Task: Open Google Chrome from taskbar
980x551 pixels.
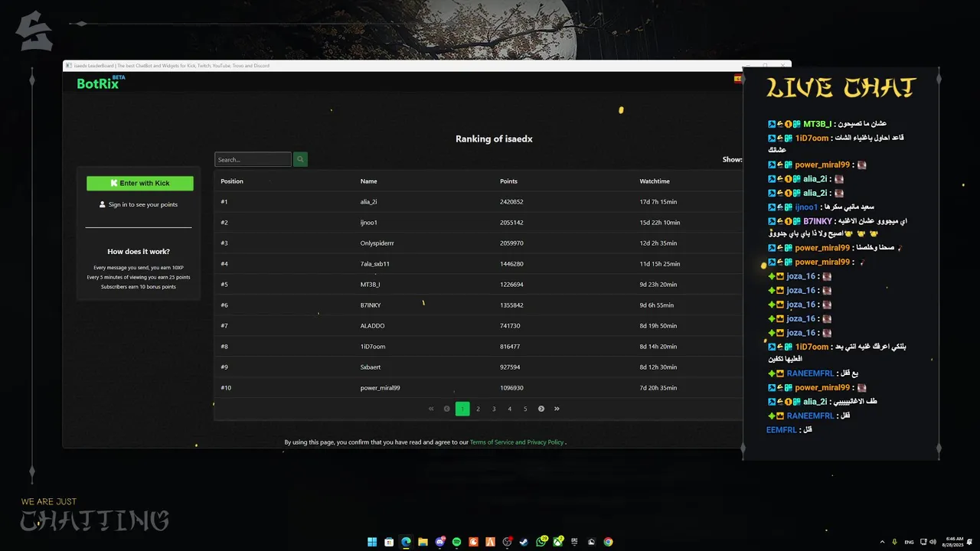Action: (x=609, y=542)
